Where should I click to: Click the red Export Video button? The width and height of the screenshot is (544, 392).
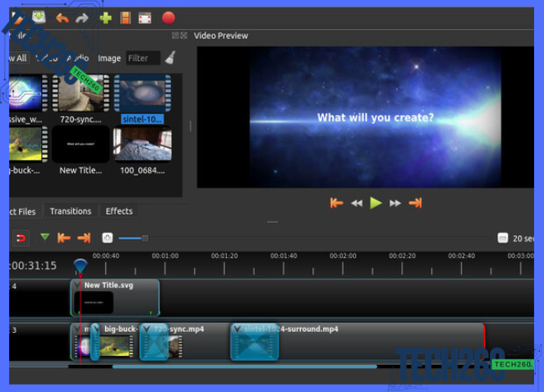168,17
